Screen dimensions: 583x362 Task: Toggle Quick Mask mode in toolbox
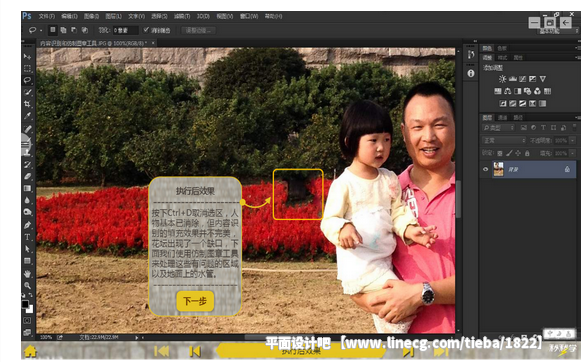27,320
